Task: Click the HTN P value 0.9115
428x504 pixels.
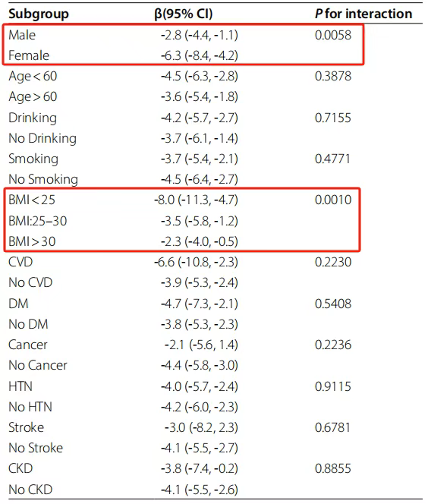Action: click(333, 386)
